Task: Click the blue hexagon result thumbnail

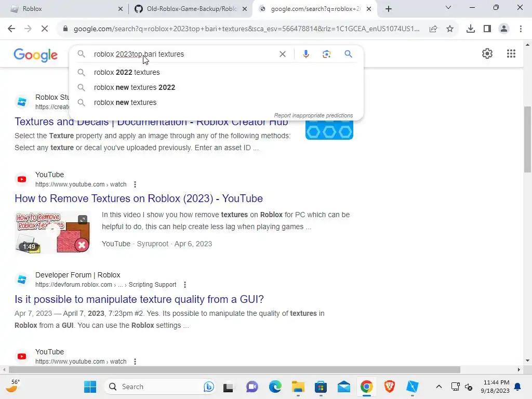Action: [x=329, y=130]
